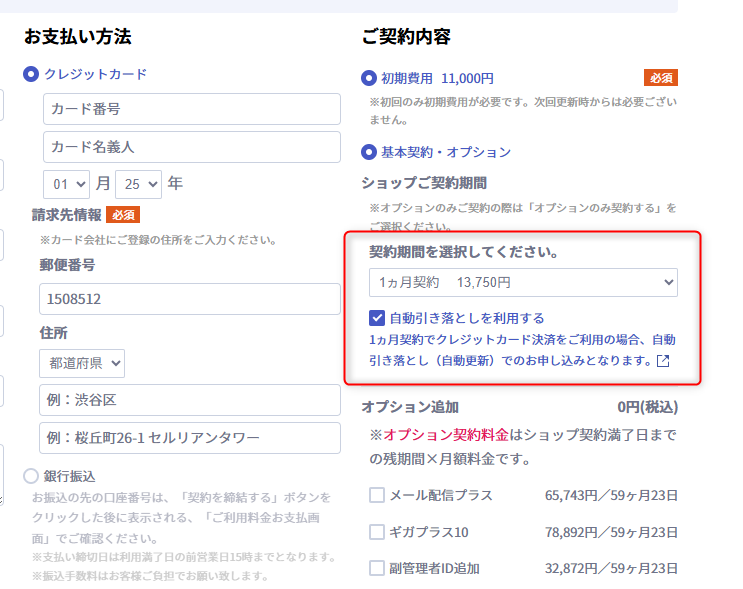Check the ギガプラス10 option
The image size is (743, 589).
pyautogui.click(x=377, y=532)
